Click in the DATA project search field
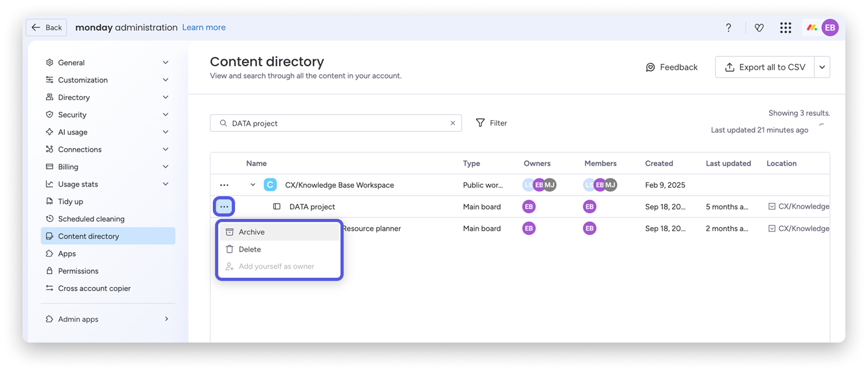 pyautogui.click(x=336, y=123)
